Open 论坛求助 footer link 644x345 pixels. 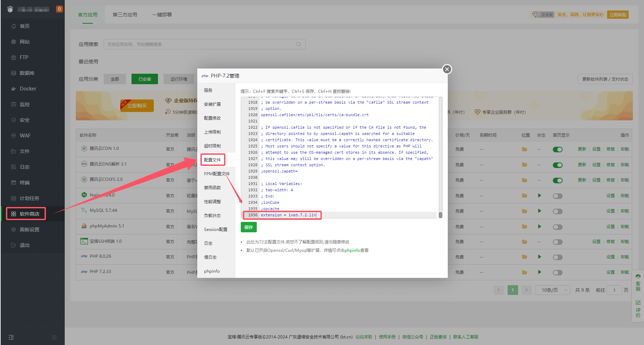(364, 337)
